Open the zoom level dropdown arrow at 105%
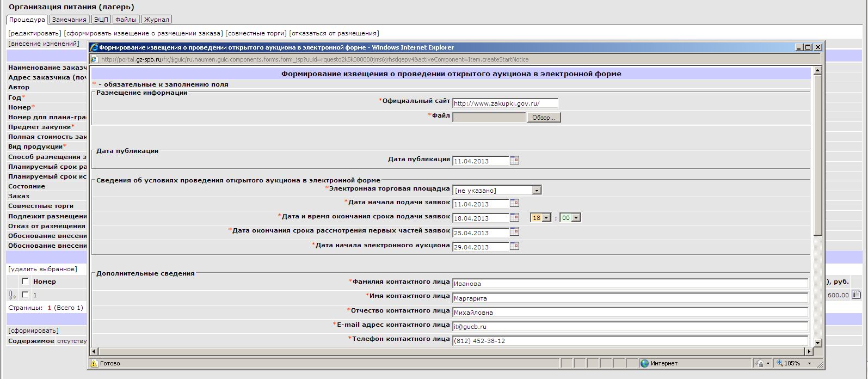 (809, 363)
